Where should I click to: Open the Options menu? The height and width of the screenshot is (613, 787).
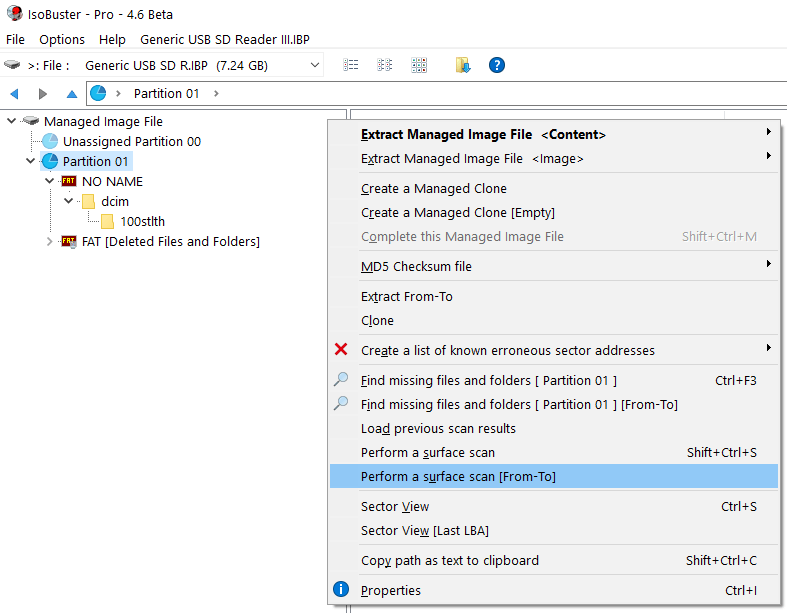[x=62, y=39]
